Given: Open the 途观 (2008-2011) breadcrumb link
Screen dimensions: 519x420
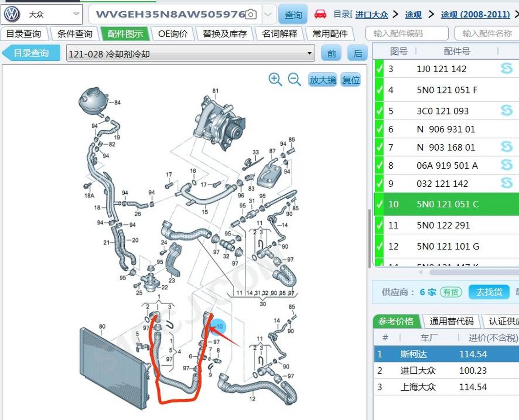Looking at the screenshot, I should [x=475, y=14].
